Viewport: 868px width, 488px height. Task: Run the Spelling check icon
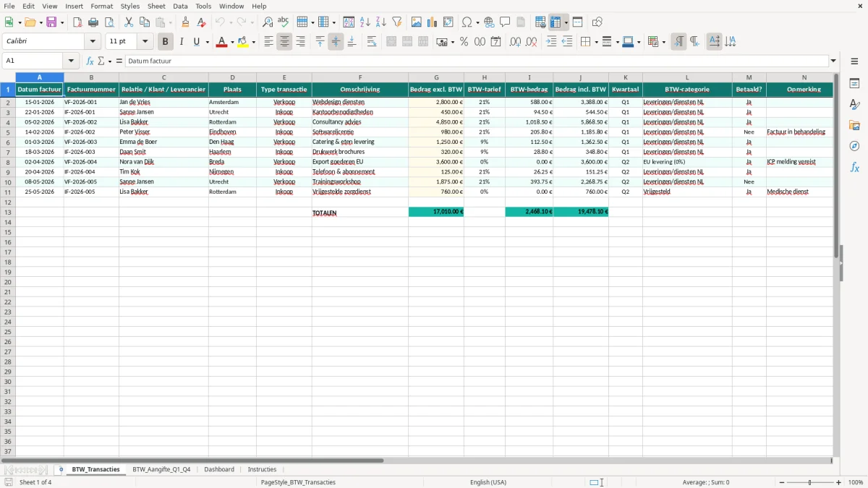(x=284, y=22)
